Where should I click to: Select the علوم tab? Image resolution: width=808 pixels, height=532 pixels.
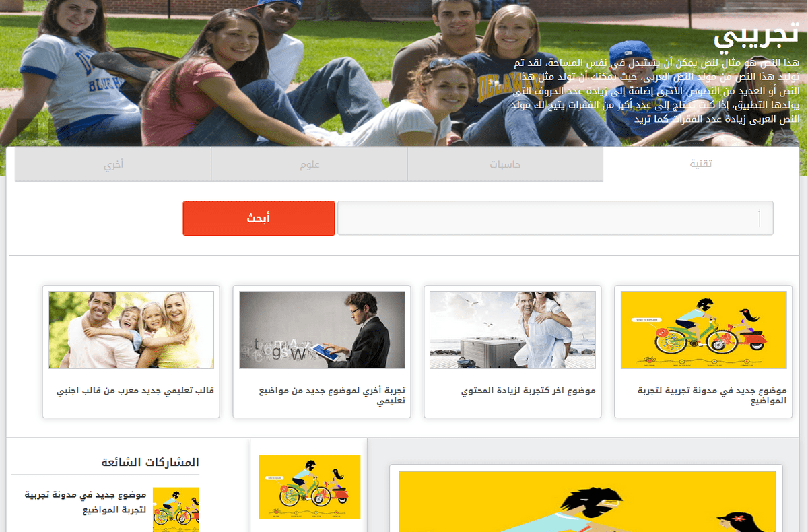pyautogui.click(x=309, y=164)
